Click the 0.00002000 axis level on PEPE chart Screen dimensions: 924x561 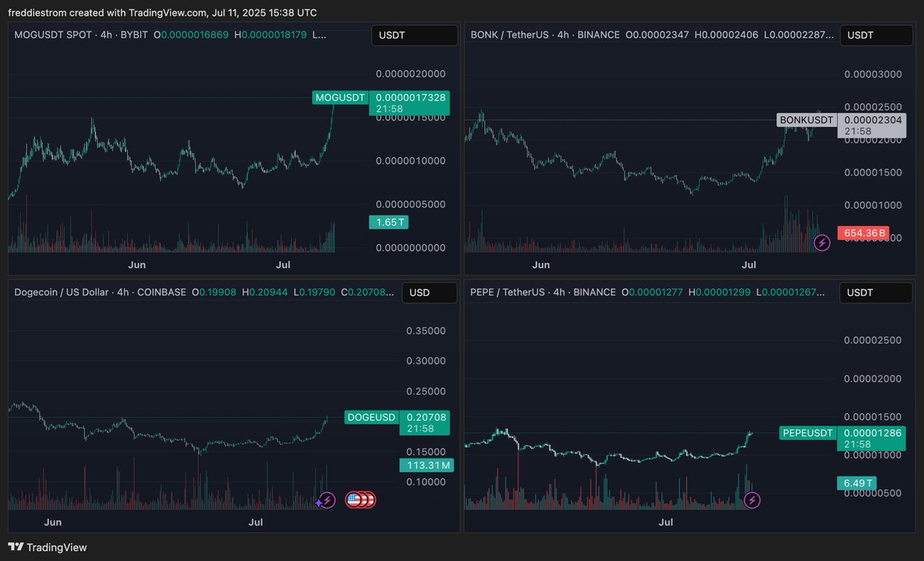873,378
